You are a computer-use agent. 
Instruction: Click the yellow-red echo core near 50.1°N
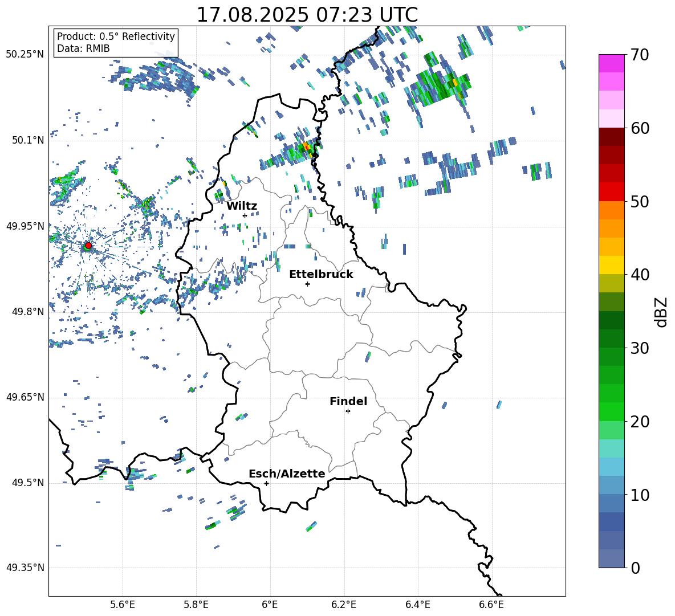[x=307, y=146]
